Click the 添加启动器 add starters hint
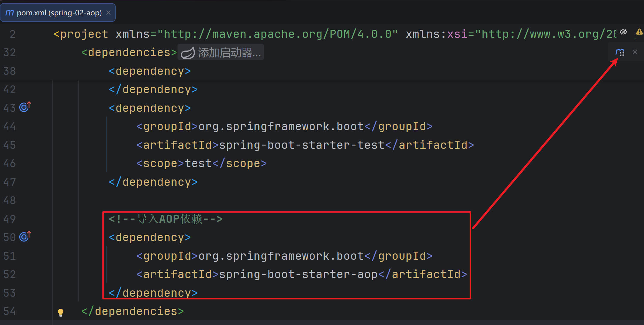 (229, 53)
